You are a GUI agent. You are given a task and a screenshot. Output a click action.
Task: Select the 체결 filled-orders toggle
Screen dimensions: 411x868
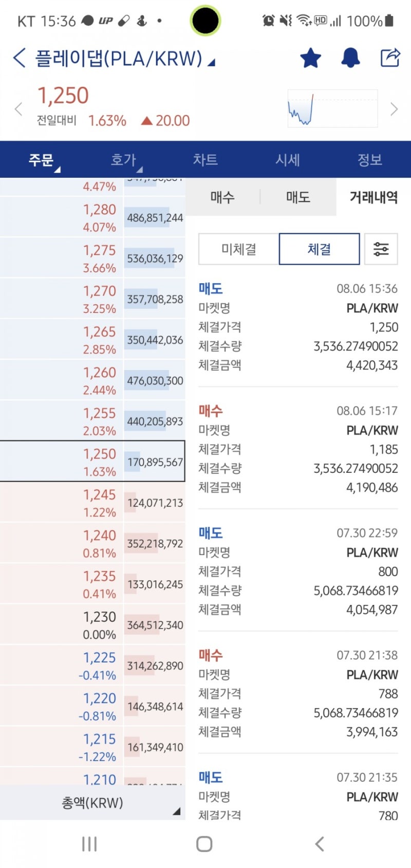[319, 249]
